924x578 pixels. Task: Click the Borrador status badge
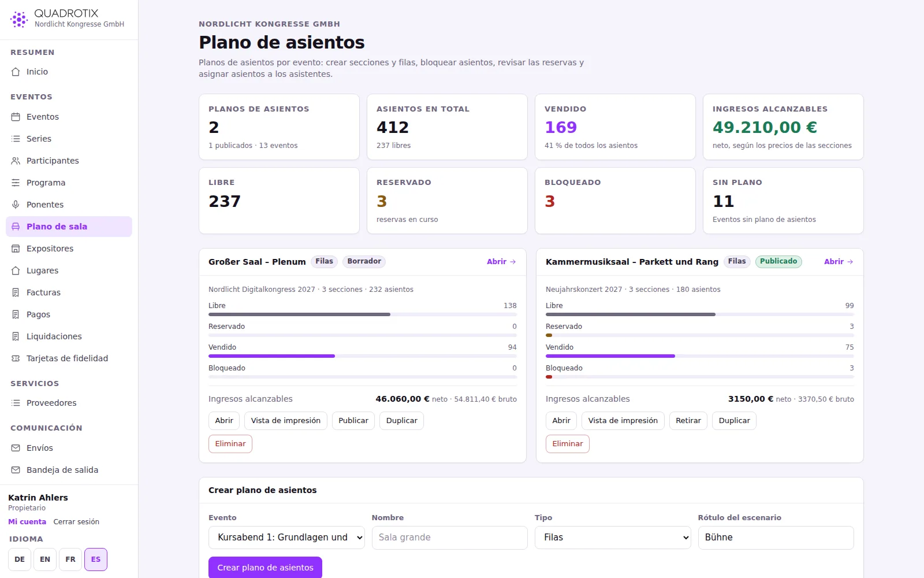click(x=364, y=261)
